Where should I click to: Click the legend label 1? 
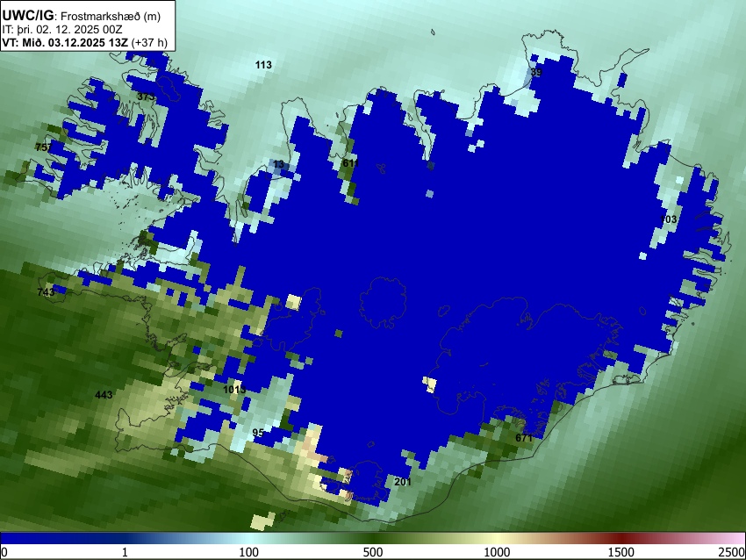pos(126,552)
